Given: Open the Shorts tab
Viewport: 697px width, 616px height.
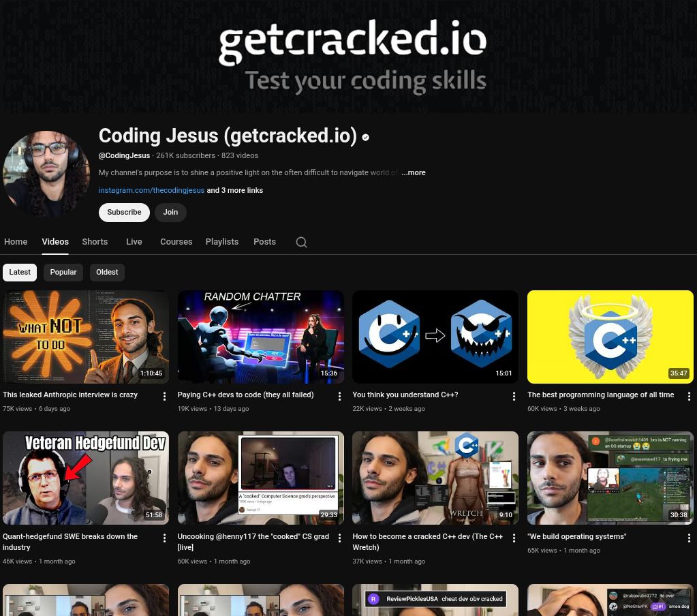Looking at the screenshot, I should click(95, 241).
